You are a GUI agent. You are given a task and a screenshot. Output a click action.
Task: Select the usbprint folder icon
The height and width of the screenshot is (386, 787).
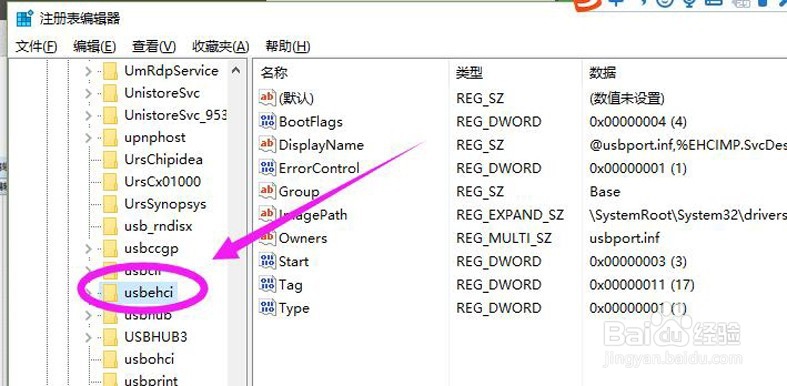pyautogui.click(x=110, y=380)
